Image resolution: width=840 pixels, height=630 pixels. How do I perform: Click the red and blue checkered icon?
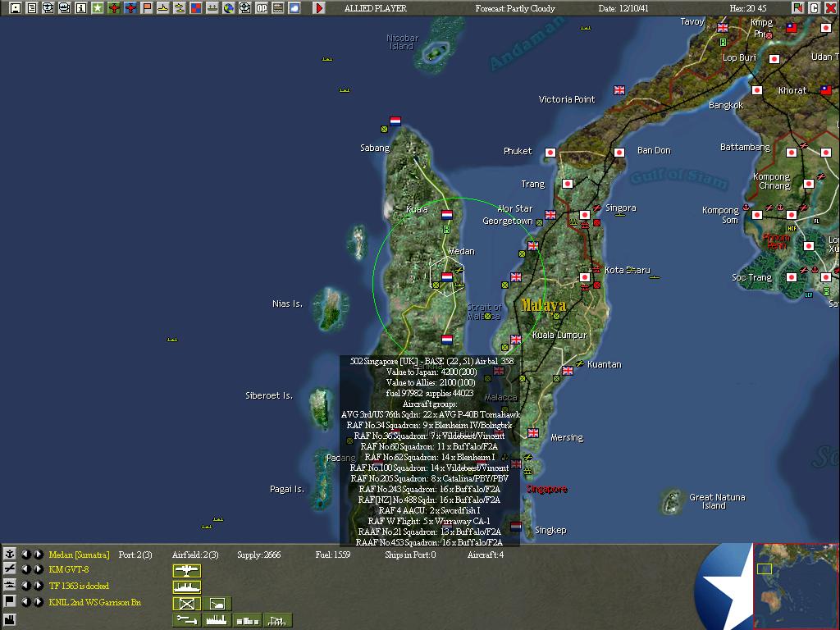(x=196, y=8)
